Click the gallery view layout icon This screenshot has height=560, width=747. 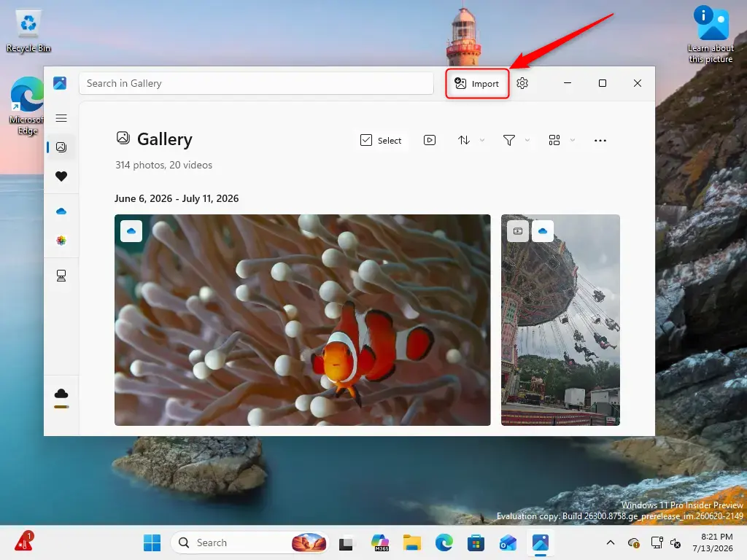click(x=554, y=140)
